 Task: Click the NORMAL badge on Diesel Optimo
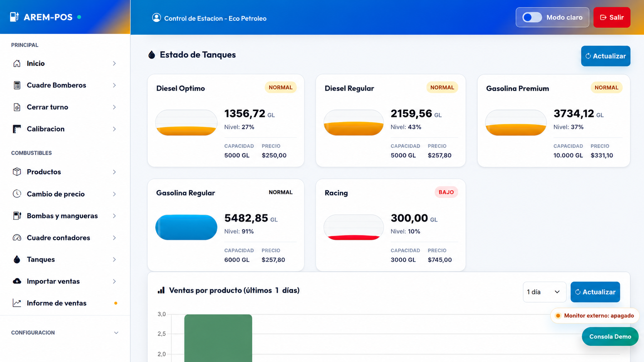(280, 88)
